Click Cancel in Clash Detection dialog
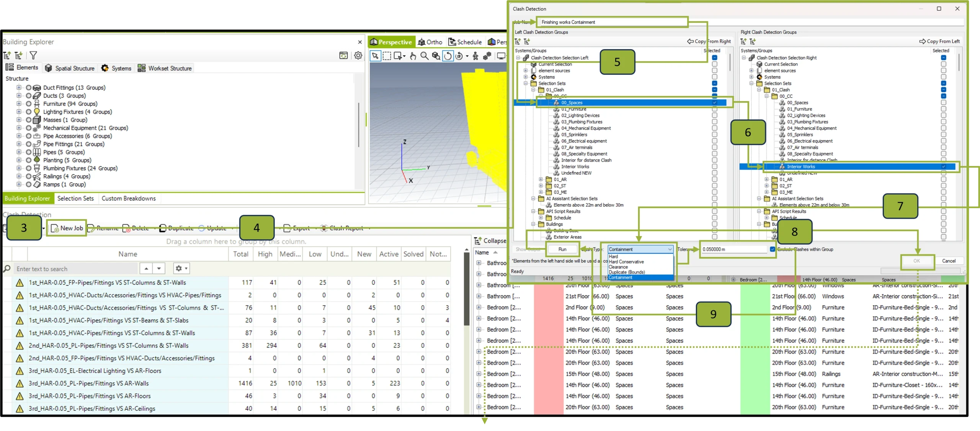This screenshot has height=431, width=980. pos(949,261)
